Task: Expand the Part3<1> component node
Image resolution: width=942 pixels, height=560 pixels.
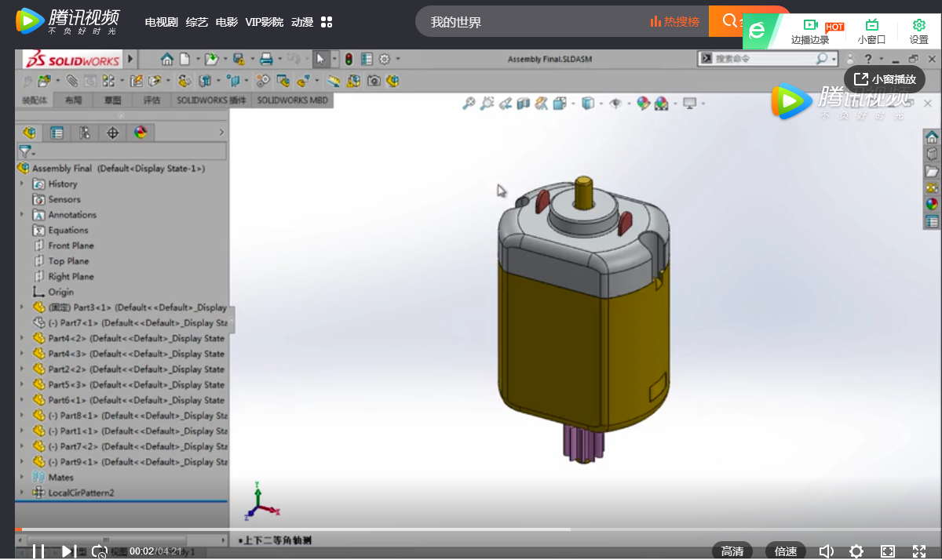Action: tap(22, 307)
